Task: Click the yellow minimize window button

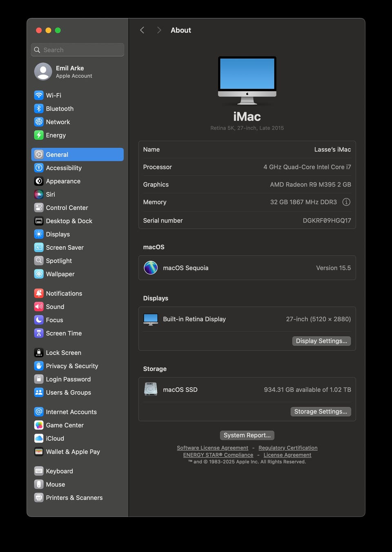Action: tap(48, 30)
